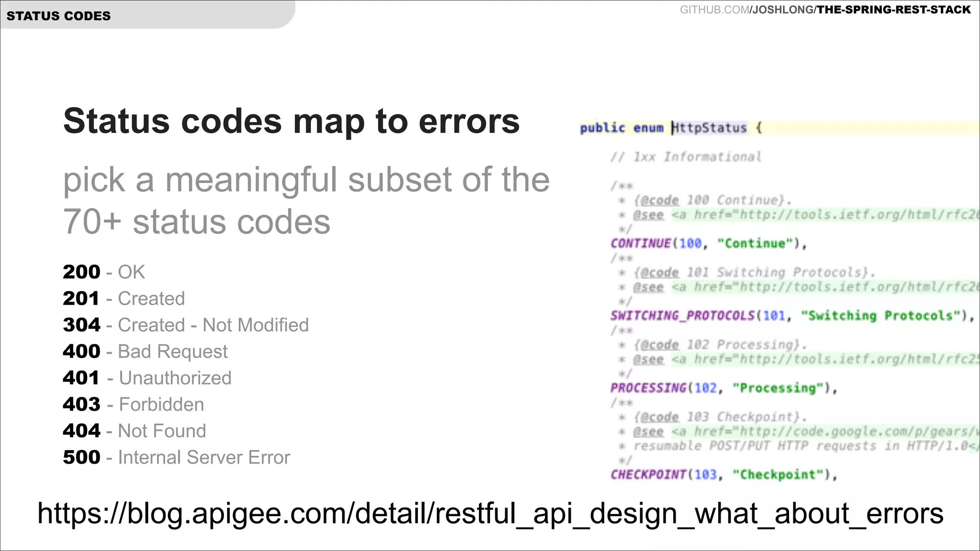Open the GitHub the-spring-rest-stack link

click(x=825, y=10)
